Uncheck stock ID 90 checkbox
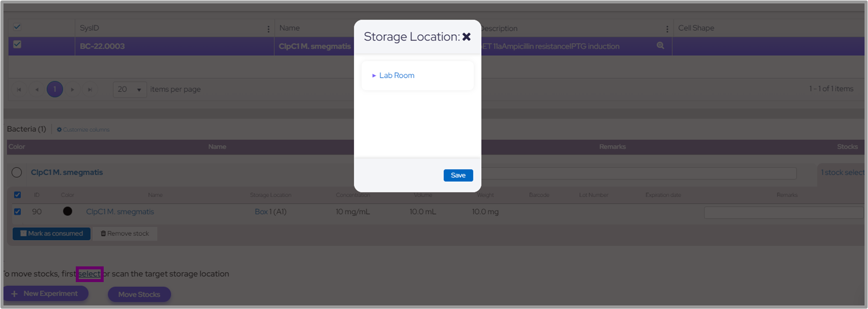This screenshot has height=309, width=868. click(18, 212)
